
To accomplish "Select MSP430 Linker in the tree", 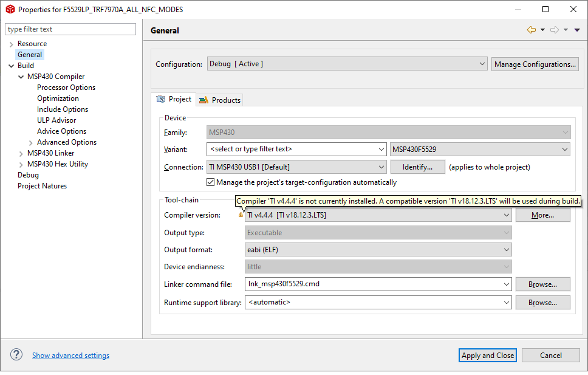I will tap(51, 153).
